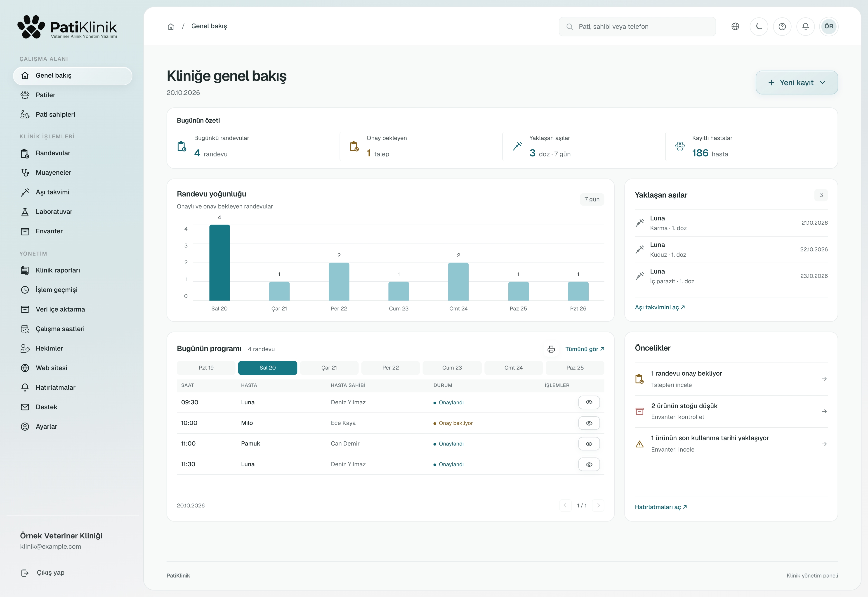
Task: Open help via the question mark icon
Action: tap(782, 26)
